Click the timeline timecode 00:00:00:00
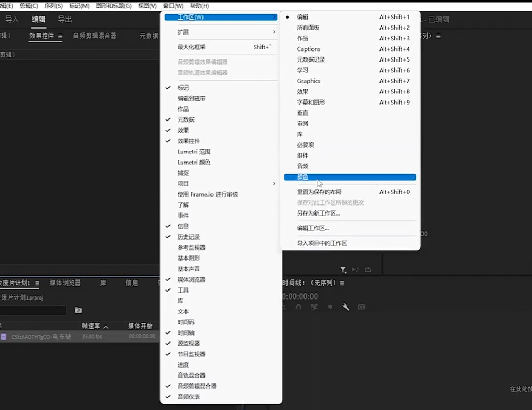 (300, 296)
